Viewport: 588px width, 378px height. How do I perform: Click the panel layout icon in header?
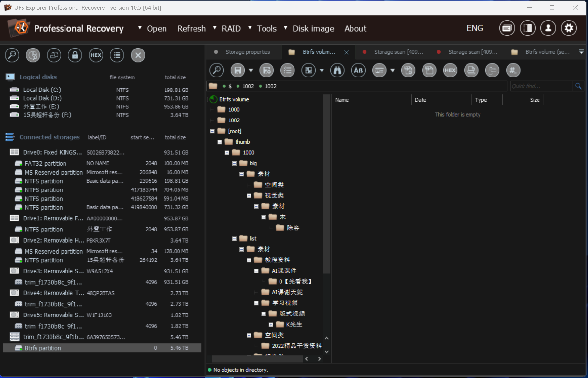pyautogui.click(x=528, y=28)
